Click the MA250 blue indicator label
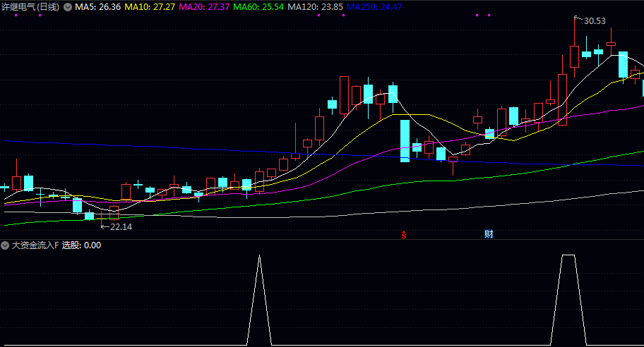Screen dimensions: 644x347 pos(374,6)
